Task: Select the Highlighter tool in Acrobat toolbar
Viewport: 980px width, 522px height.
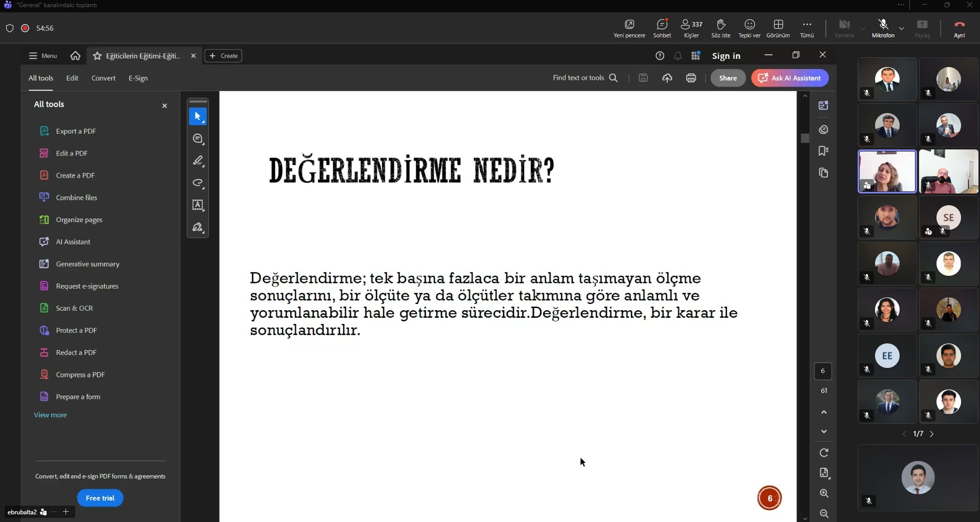Action: 198,160
